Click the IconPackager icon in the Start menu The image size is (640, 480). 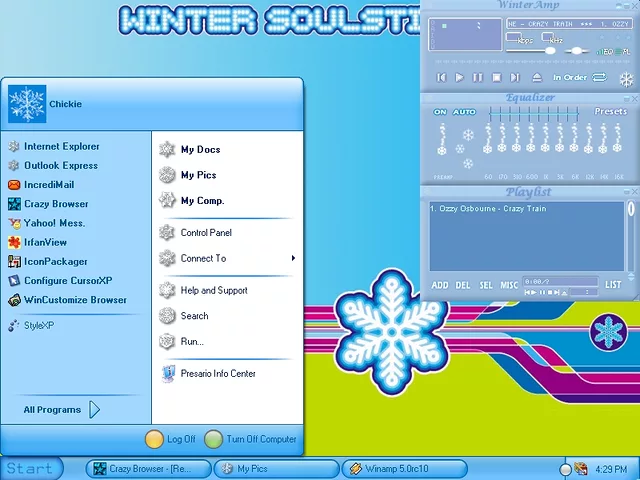pyautogui.click(x=14, y=261)
